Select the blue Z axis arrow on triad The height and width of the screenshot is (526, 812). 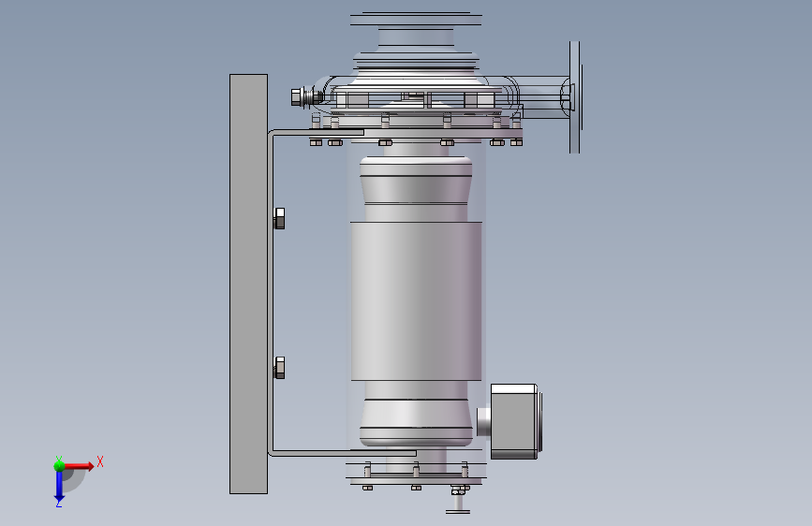tap(59, 487)
